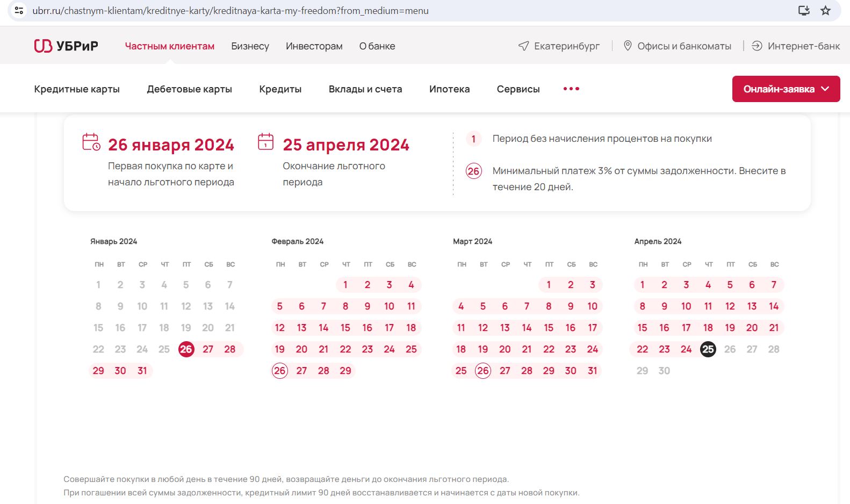Go to Кредиты
Image resolution: width=850 pixels, height=504 pixels.
point(280,89)
